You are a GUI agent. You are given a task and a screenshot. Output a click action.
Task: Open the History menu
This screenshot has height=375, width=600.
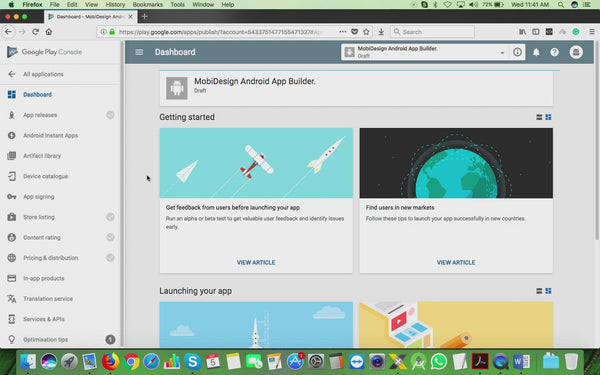[x=115, y=5]
